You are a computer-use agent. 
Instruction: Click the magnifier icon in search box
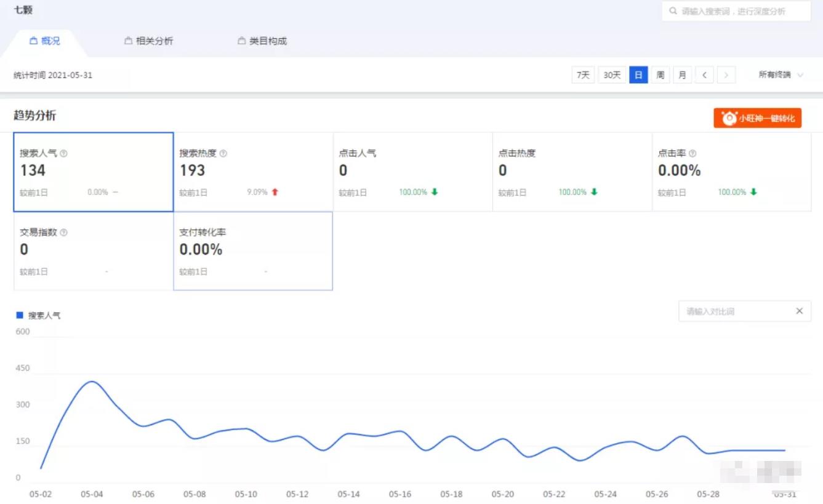673,11
